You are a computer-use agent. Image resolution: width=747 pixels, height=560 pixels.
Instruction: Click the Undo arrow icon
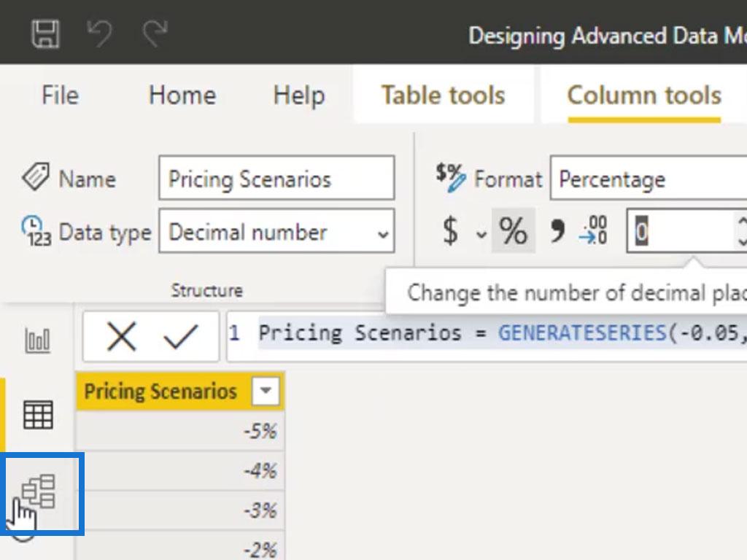click(x=99, y=34)
